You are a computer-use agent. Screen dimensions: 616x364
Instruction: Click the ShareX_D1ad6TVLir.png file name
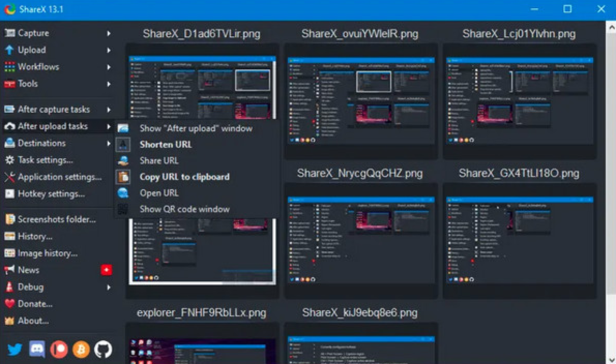coord(201,34)
